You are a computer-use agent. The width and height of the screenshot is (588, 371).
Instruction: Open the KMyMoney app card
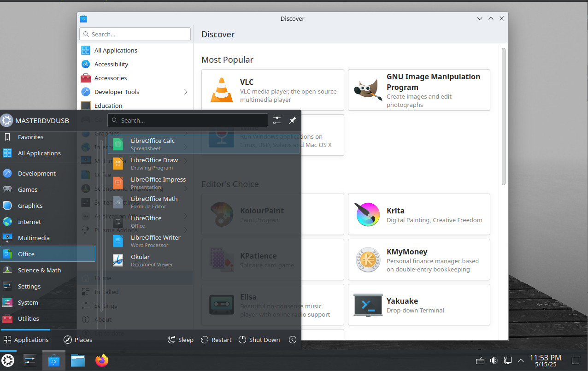click(419, 259)
